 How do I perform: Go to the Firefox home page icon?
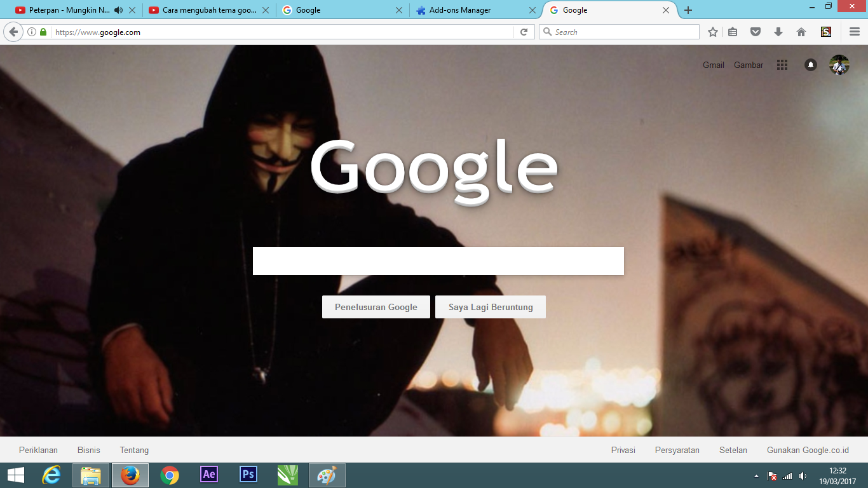(x=801, y=32)
